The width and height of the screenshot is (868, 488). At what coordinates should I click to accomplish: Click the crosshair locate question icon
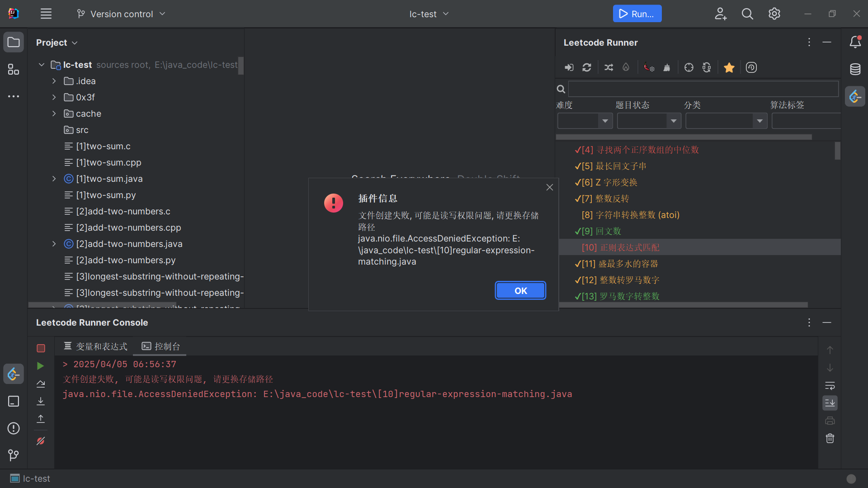coord(689,67)
